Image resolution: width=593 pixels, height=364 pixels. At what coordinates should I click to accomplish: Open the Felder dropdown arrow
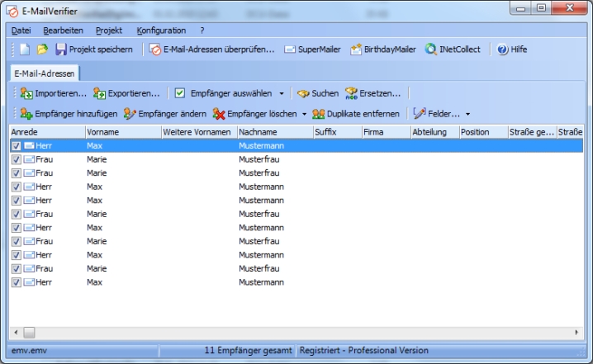pyautogui.click(x=468, y=113)
